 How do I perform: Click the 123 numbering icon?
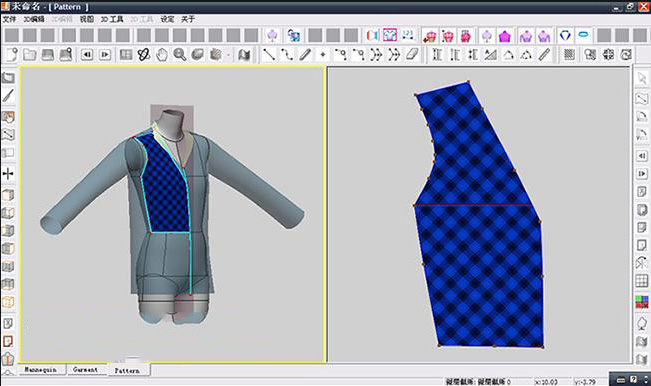click(408, 35)
